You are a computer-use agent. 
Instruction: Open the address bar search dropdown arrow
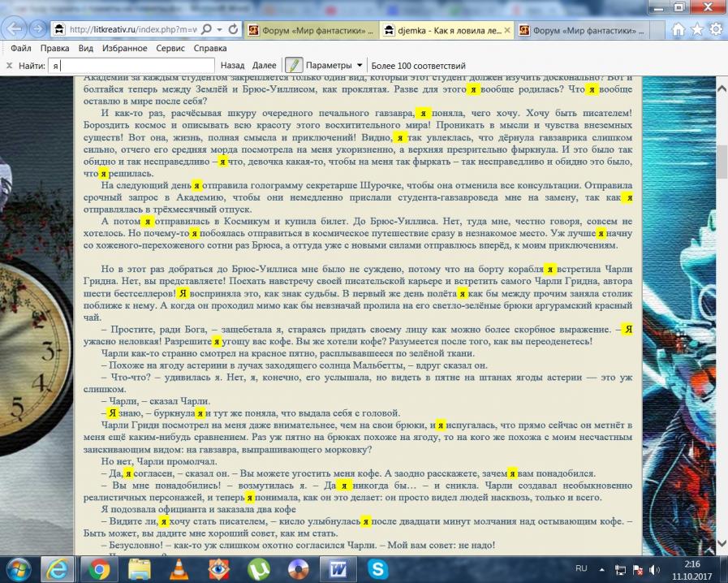[x=220, y=29]
